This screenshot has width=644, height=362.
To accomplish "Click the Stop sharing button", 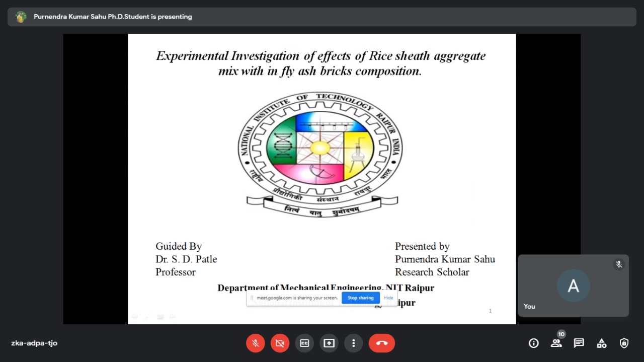I will coord(361,298).
